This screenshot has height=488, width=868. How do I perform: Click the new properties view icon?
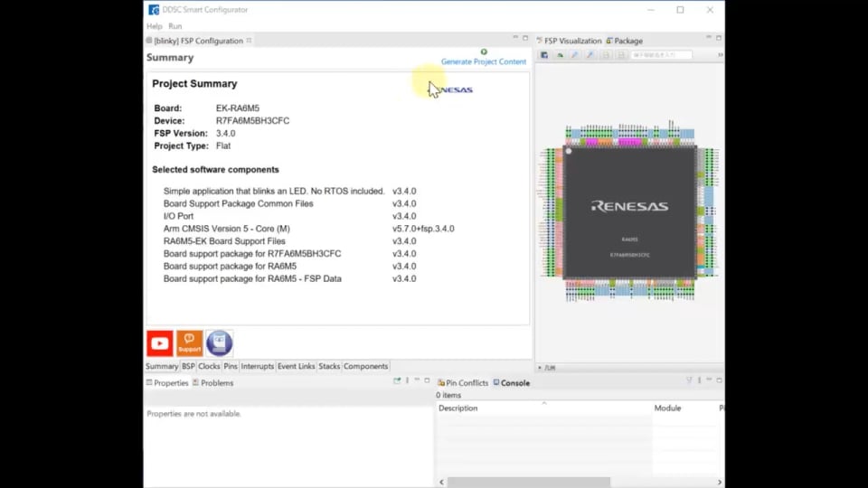coord(397,380)
